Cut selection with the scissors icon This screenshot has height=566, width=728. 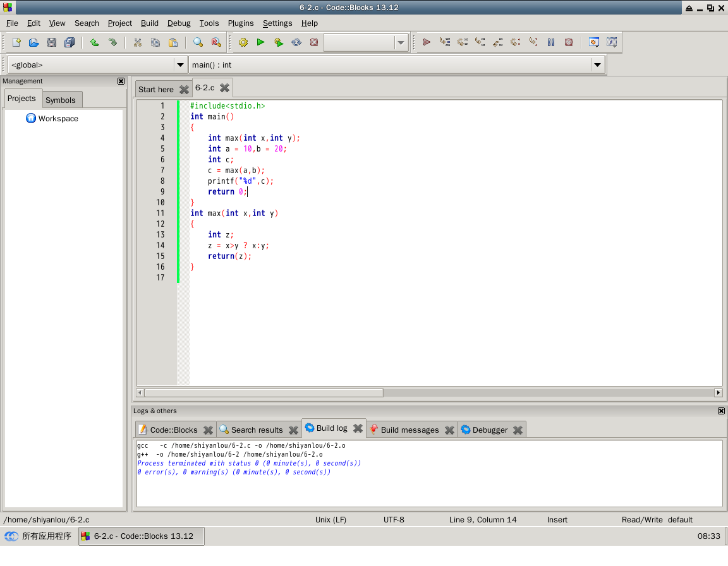point(137,42)
